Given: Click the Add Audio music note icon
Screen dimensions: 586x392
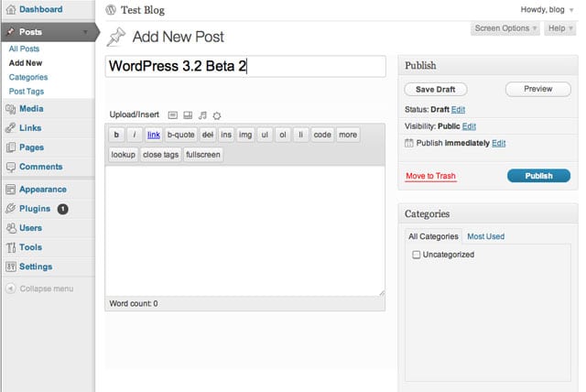Looking at the screenshot, I should pyautogui.click(x=202, y=115).
